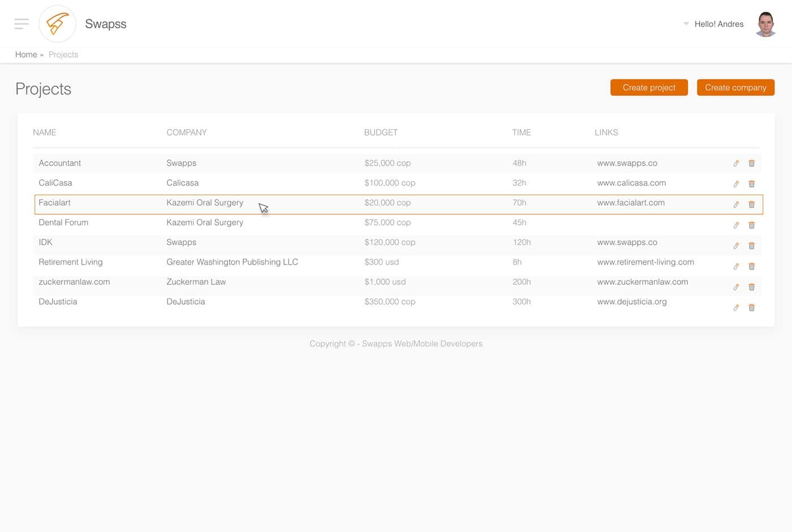This screenshot has height=532, width=792.
Task: Open the www.dejusticia.org link
Action: click(x=632, y=301)
